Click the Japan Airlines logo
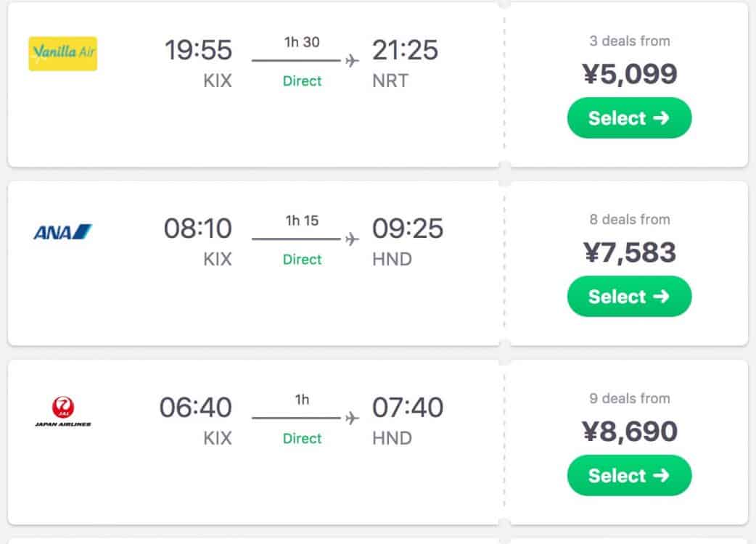Viewport: 756px width, 544px height. click(x=62, y=411)
